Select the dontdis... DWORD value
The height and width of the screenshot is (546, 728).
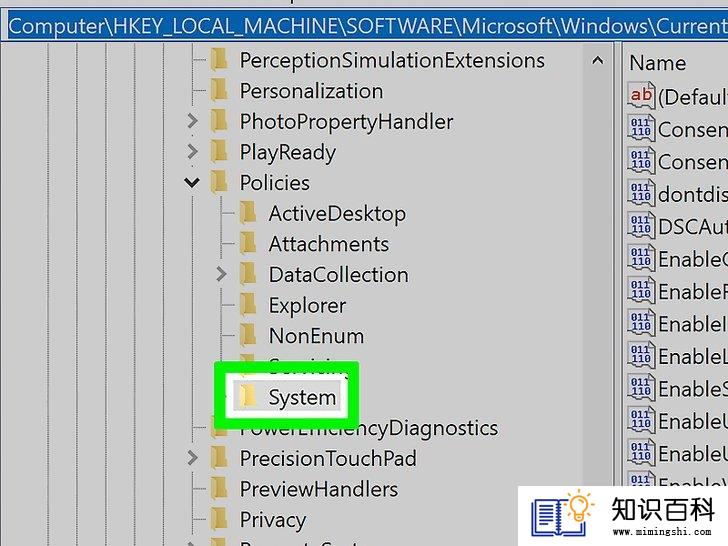point(677,194)
